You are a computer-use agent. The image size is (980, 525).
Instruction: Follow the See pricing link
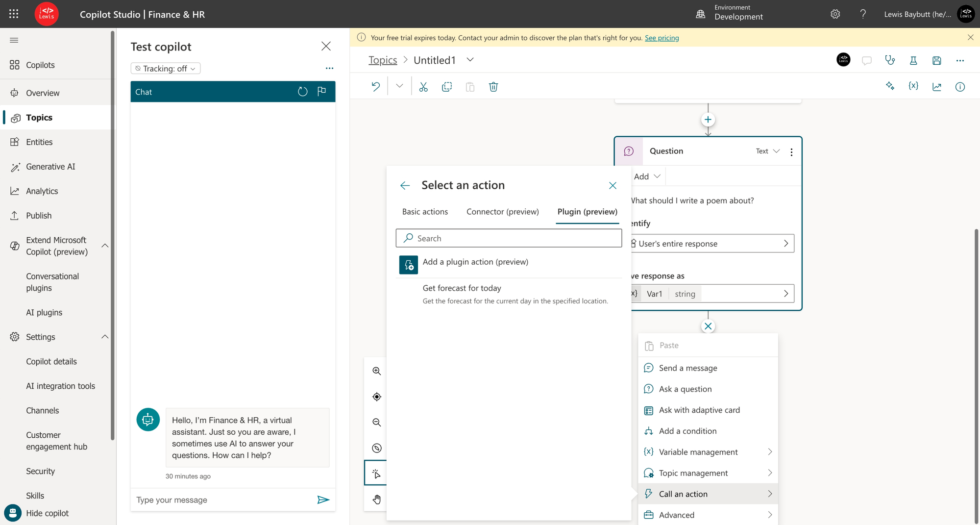[x=661, y=38]
